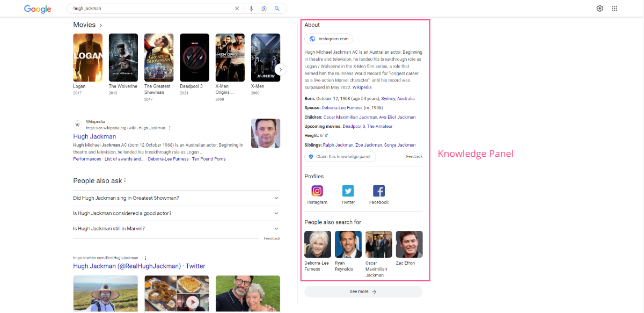
Task: Open the Twitter result's three-dot menu
Action: [145, 258]
